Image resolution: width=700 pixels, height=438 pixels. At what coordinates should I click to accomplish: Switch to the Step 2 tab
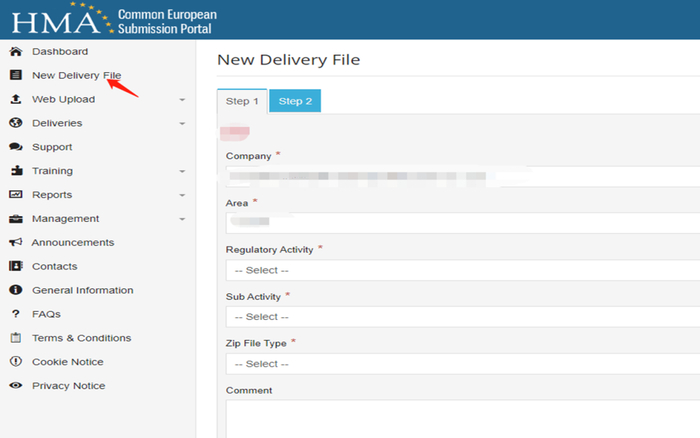click(295, 101)
